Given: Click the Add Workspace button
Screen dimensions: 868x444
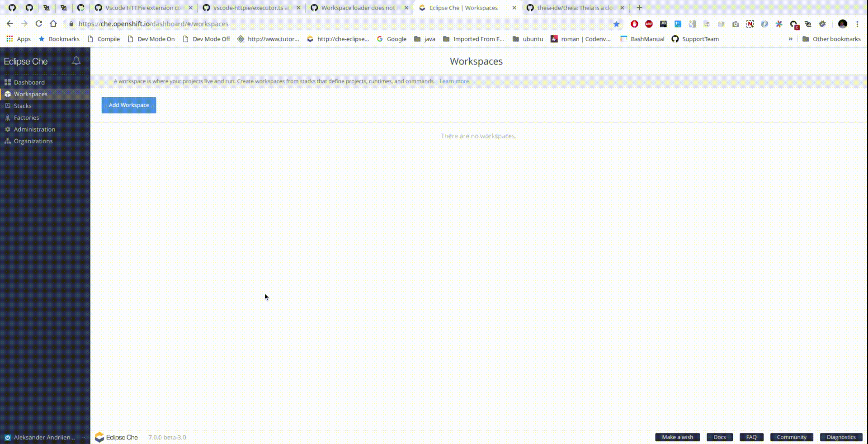Looking at the screenshot, I should pyautogui.click(x=129, y=105).
